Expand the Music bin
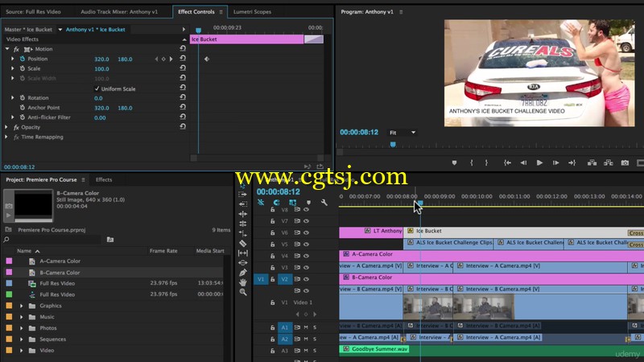 (22, 317)
